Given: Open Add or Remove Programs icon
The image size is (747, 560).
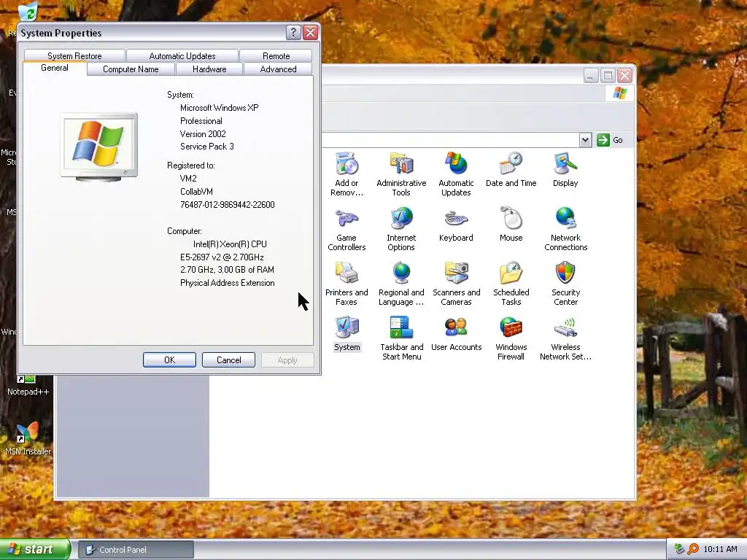Looking at the screenshot, I should [347, 174].
